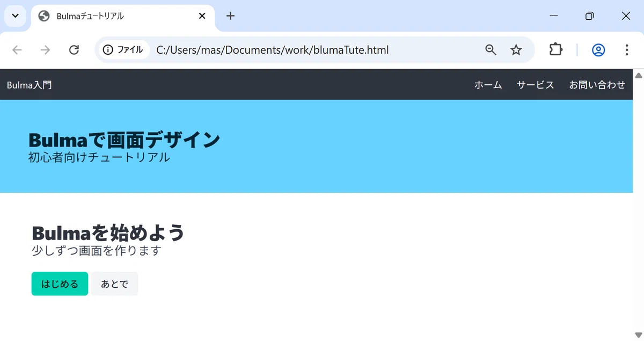Open a new tab with plus button

coord(230,16)
